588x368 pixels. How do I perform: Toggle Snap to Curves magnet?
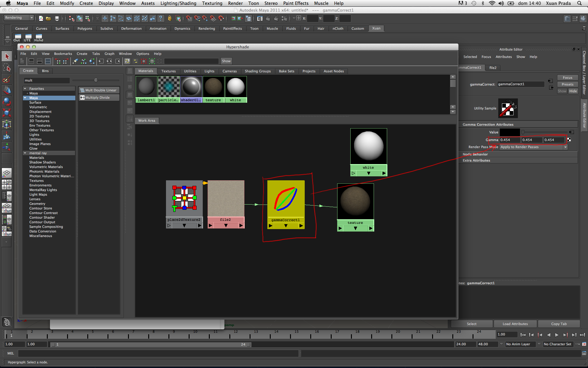click(197, 19)
